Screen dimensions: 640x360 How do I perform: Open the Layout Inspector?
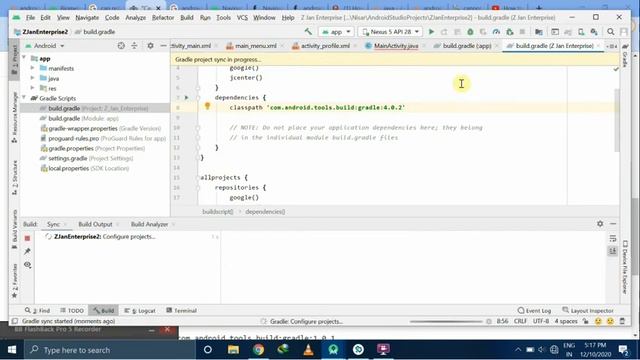[588, 311]
